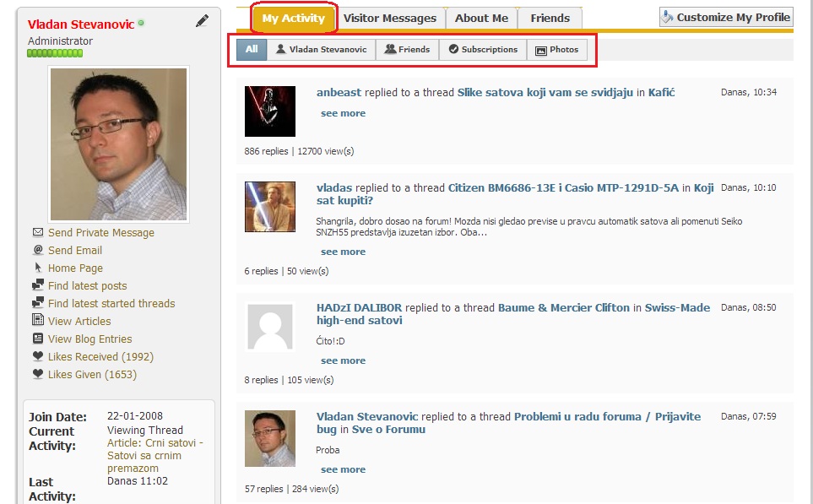Filter activity by Subscriptions

pyautogui.click(x=482, y=50)
